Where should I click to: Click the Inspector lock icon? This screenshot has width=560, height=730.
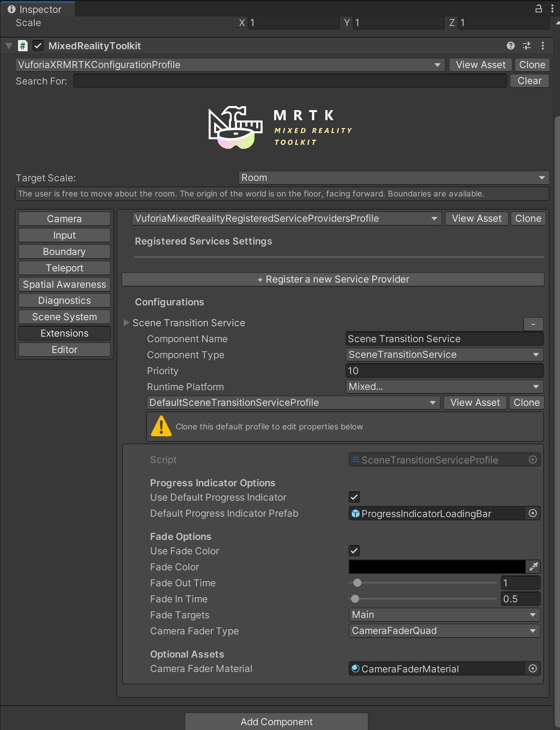[539, 8]
